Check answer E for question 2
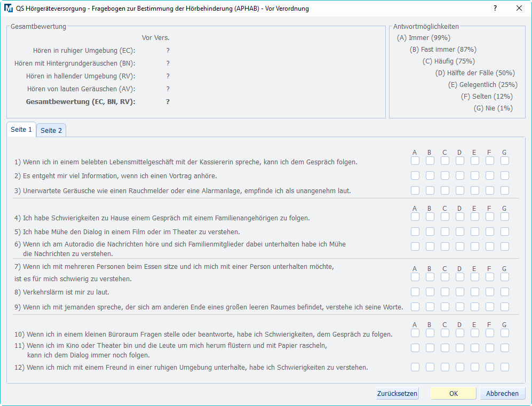Screen dimensions: 532x406 point(475,176)
